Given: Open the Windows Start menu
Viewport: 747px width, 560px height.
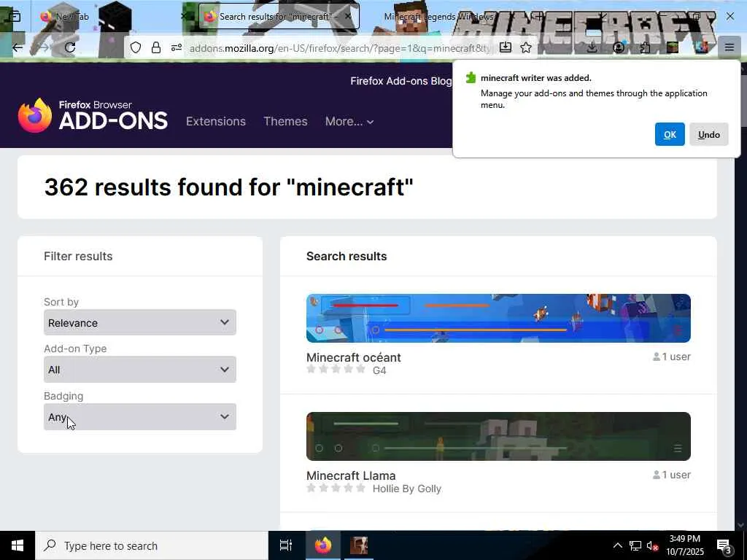Looking at the screenshot, I should coord(18,545).
